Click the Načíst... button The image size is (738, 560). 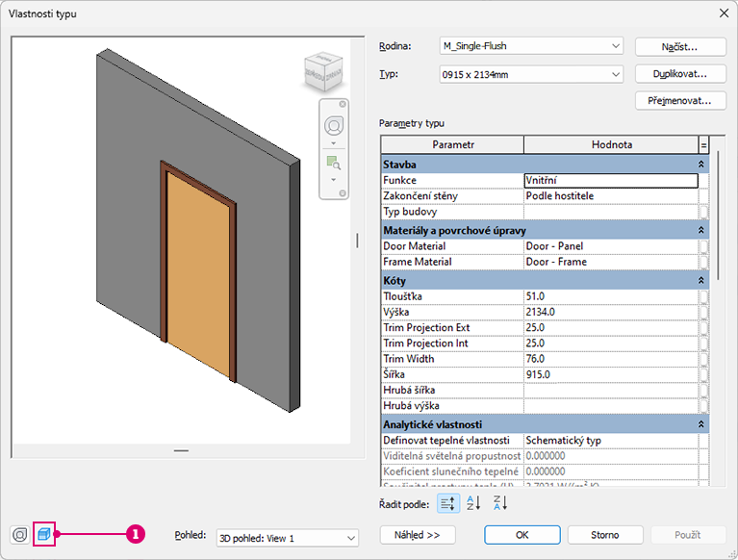tap(680, 46)
